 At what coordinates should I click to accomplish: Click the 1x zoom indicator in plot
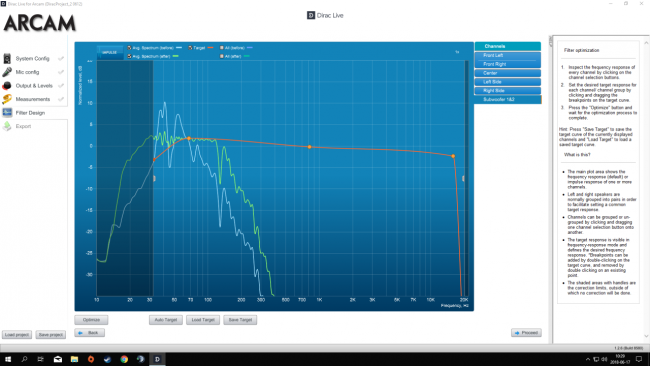pos(457,52)
